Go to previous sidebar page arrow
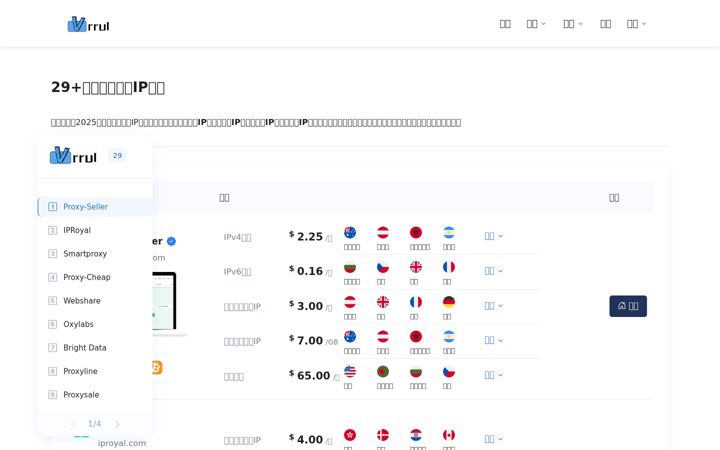The image size is (720, 450). (x=72, y=424)
